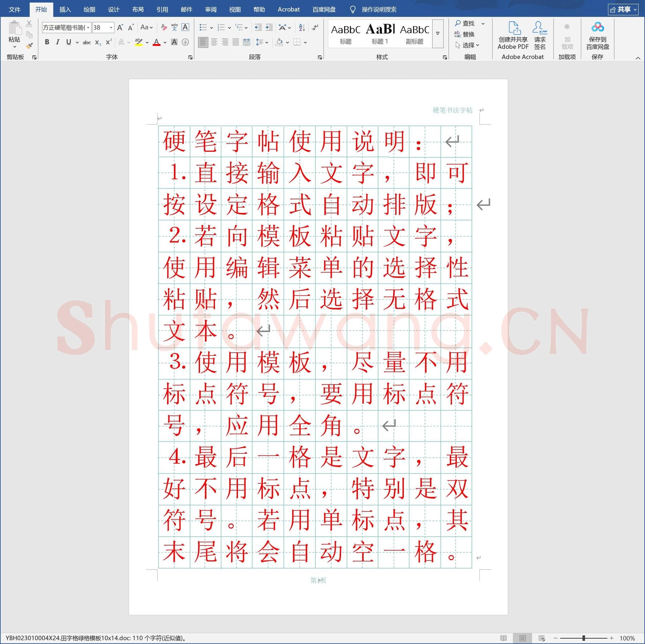645x644 pixels.
Task: Click Replace in Editing group
Action: [x=464, y=34]
